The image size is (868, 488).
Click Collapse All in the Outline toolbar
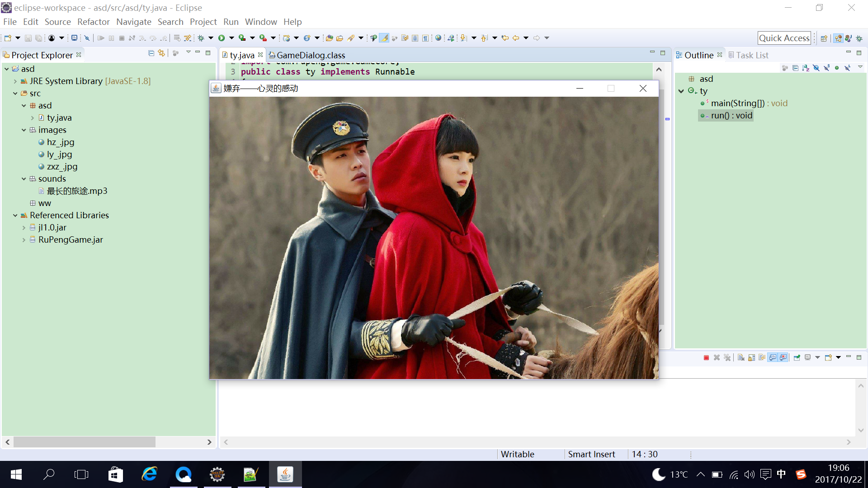pyautogui.click(x=795, y=68)
